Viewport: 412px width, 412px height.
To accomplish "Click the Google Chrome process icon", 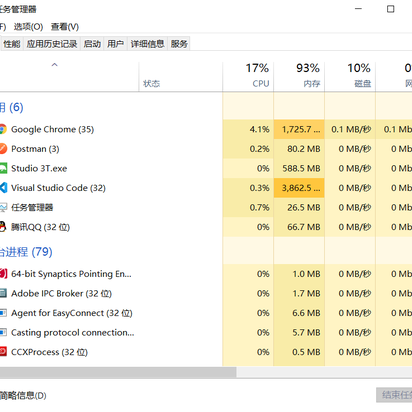I will coord(3,129).
